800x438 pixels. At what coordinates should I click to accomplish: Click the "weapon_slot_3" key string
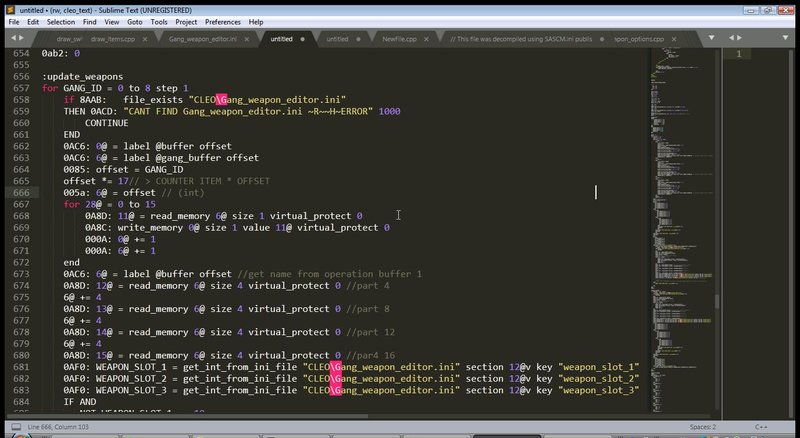pyautogui.click(x=598, y=391)
